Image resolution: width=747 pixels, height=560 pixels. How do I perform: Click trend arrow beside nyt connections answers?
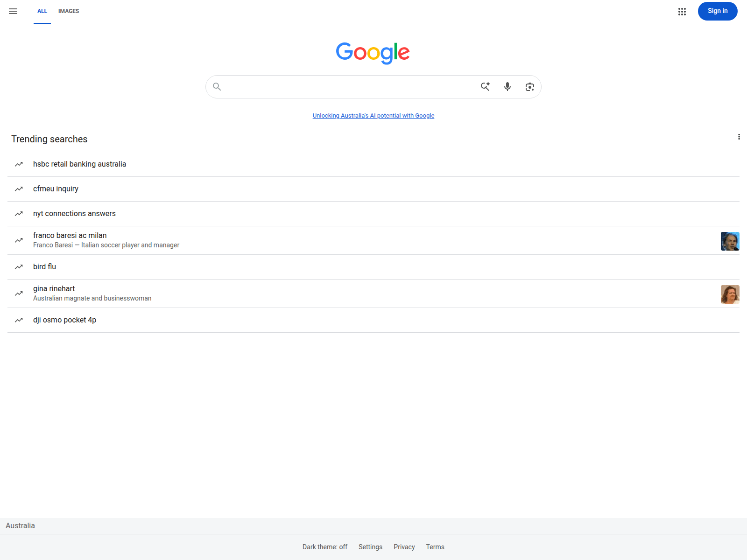click(19, 214)
